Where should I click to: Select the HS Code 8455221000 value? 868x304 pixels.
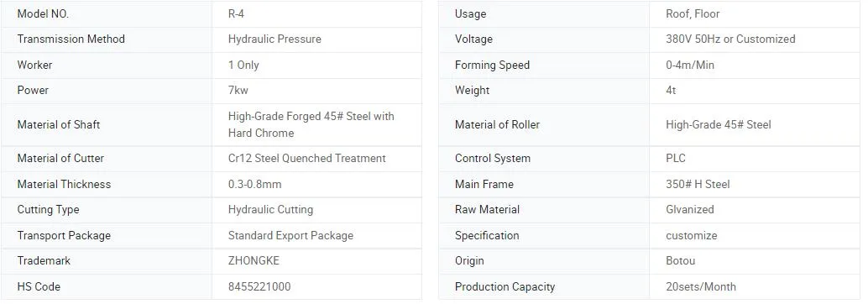259,287
